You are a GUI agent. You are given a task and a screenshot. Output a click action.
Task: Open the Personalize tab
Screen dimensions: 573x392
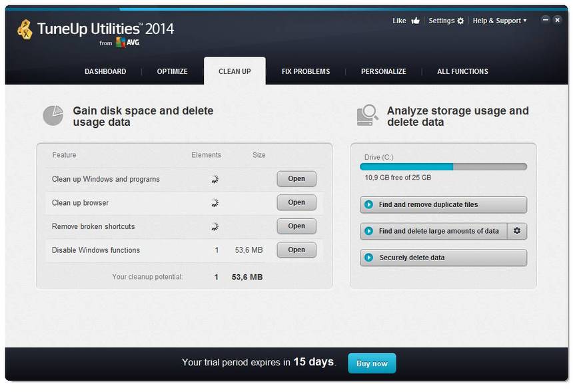point(383,71)
